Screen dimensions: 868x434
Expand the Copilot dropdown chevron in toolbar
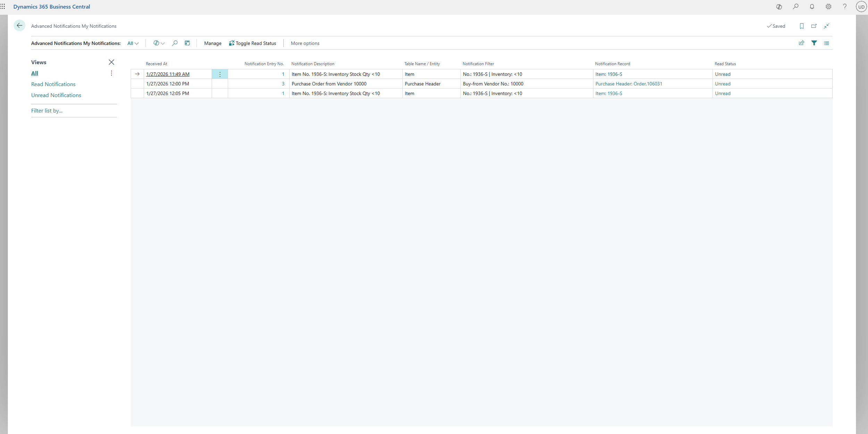point(162,43)
